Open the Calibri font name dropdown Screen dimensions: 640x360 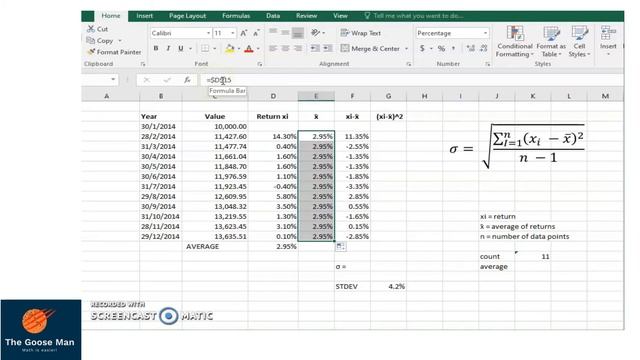(x=208, y=33)
